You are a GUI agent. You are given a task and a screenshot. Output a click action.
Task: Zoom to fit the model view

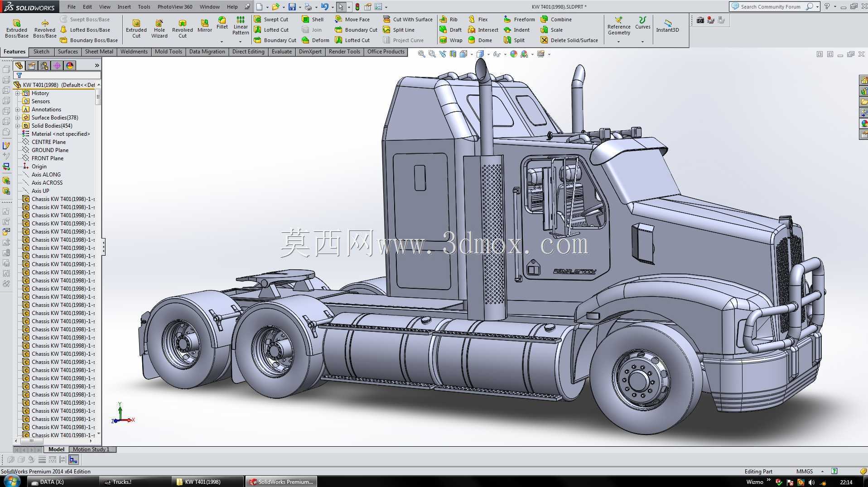(421, 54)
